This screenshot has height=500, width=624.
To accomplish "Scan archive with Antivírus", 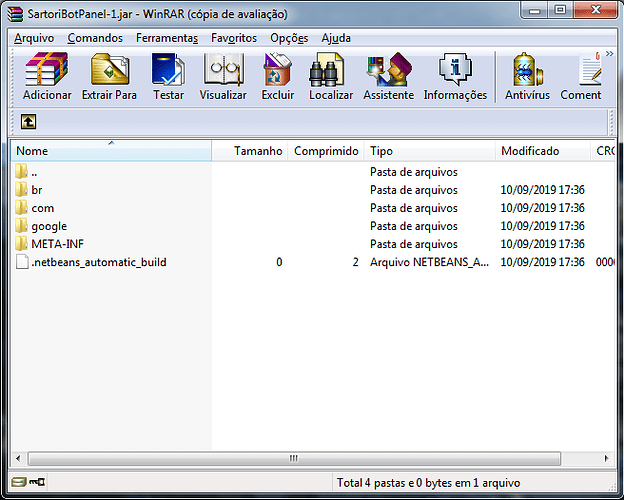I will pos(527,76).
